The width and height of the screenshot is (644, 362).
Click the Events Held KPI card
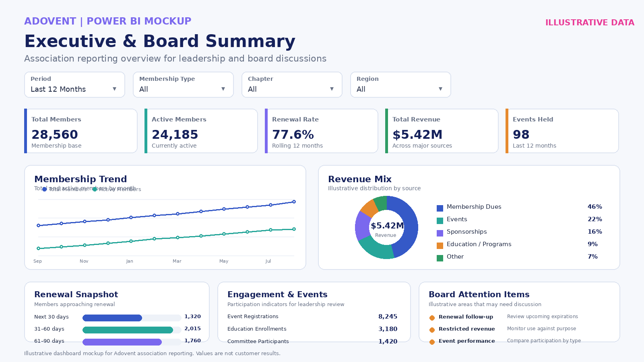[x=562, y=131]
